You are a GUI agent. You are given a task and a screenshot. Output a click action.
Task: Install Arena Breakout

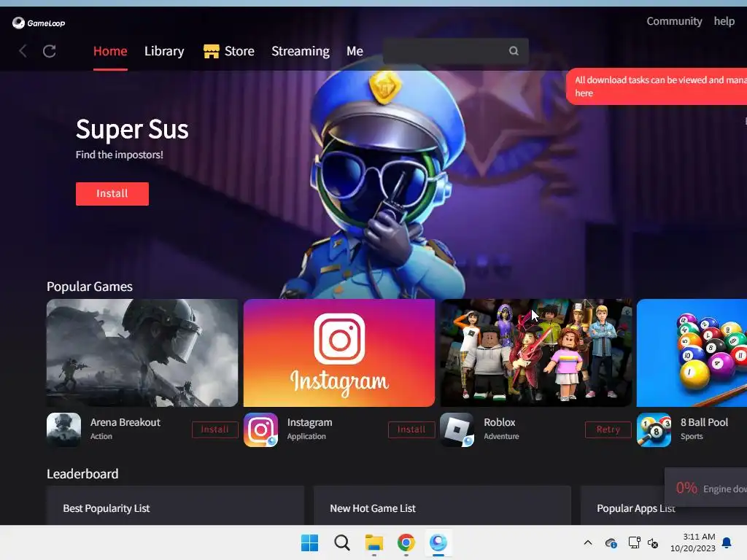[x=215, y=429]
